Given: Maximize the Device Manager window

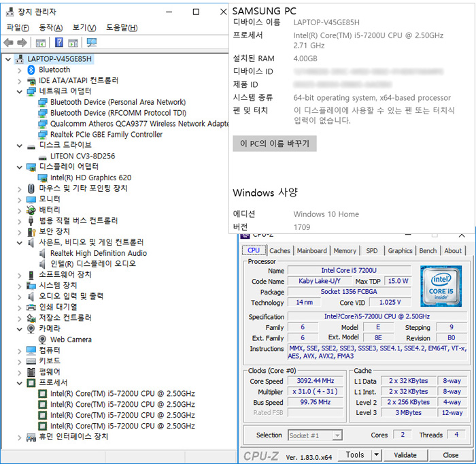Looking at the screenshot, I should pyautogui.click(x=196, y=12).
